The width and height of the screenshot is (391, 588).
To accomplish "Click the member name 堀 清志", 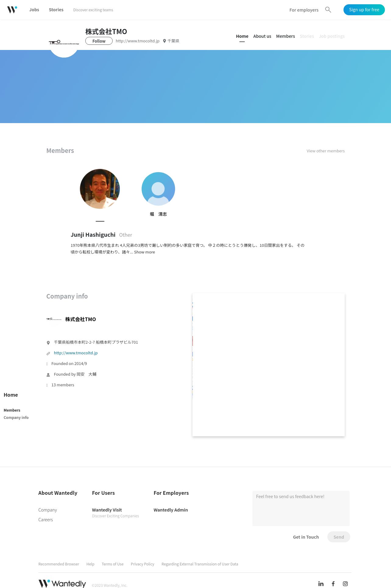I will pyautogui.click(x=158, y=214).
